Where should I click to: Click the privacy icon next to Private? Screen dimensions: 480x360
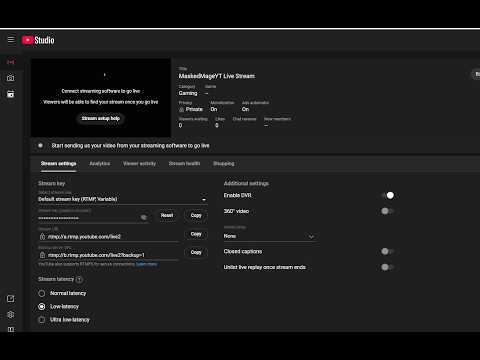182,109
